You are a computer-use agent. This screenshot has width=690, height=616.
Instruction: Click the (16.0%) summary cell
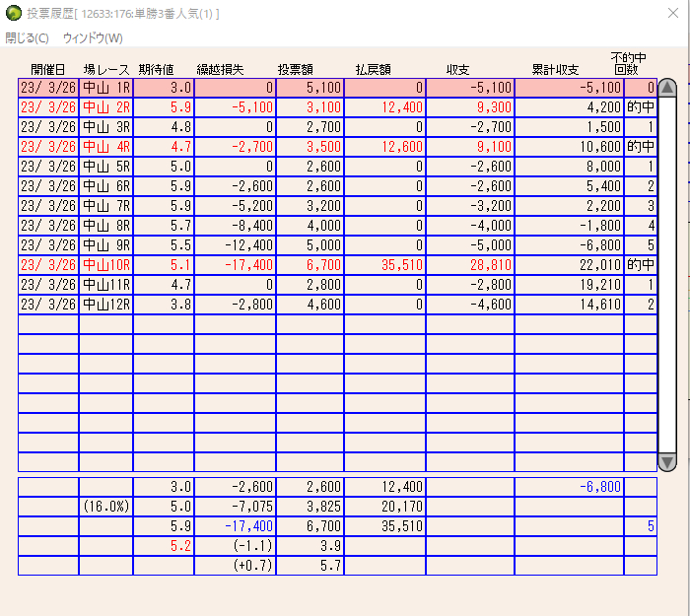click(106, 507)
